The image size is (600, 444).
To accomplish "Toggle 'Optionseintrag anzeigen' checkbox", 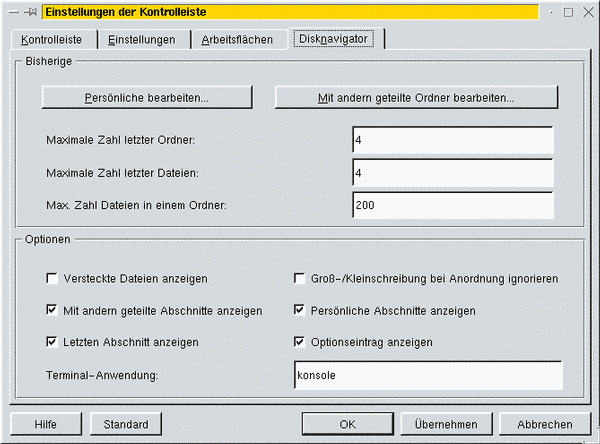I will pos(299,342).
